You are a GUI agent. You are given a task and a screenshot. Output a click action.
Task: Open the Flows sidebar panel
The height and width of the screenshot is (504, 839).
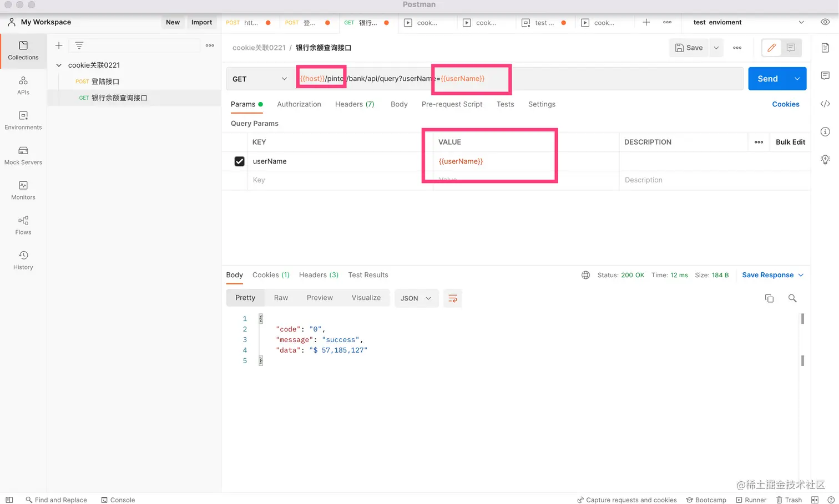click(23, 226)
